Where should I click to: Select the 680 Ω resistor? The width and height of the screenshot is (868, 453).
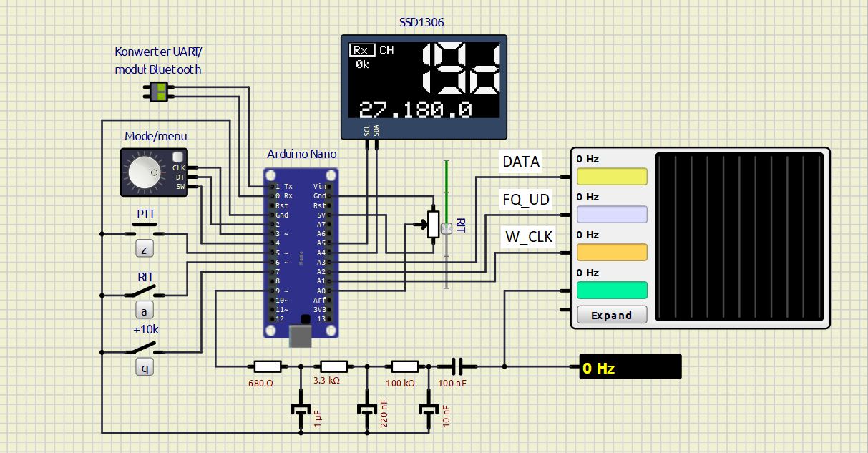coord(268,366)
